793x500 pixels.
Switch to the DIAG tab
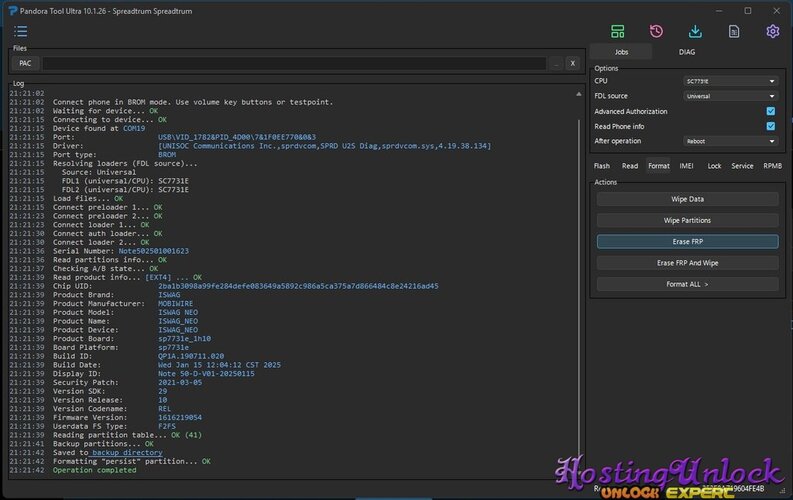(686, 52)
